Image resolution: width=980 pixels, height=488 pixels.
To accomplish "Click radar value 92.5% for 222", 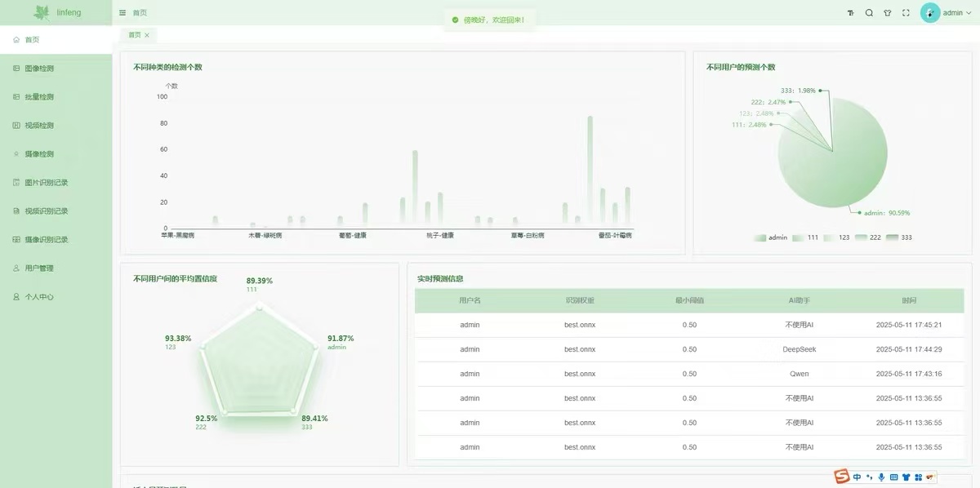I will (206, 419).
